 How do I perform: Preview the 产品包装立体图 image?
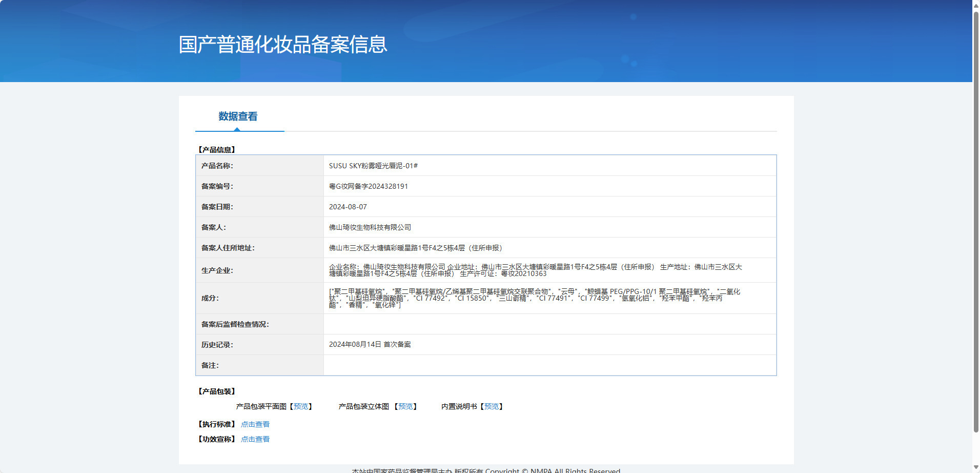click(x=405, y=406)
